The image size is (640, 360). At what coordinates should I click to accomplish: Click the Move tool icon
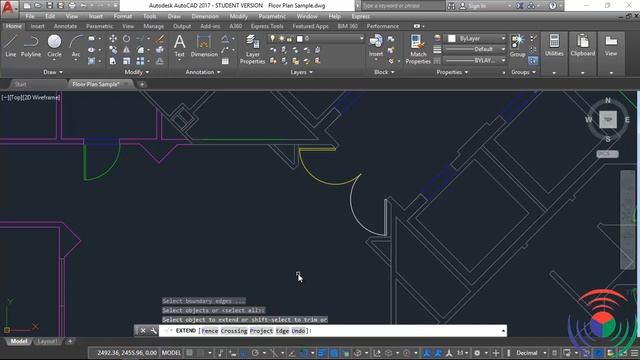[113, 38]
